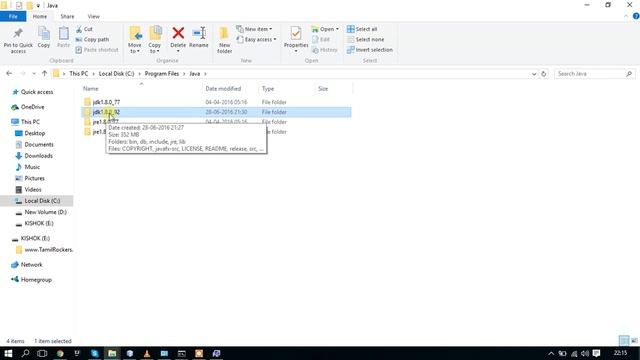Open the Action Center notification icon
Viewport: 640px width, 360px height.
pyautogui.click(x=596, y=353)
